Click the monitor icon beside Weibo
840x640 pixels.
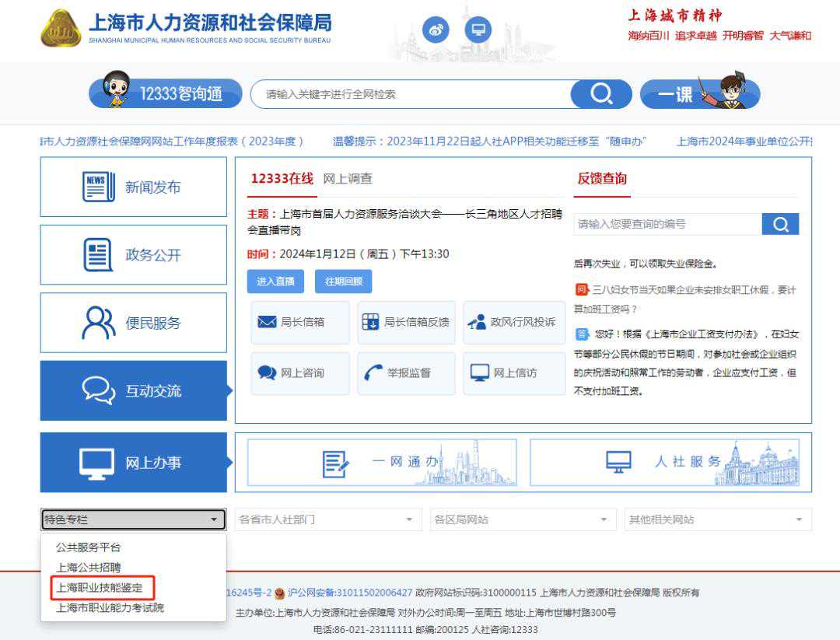tap(478, 30)
